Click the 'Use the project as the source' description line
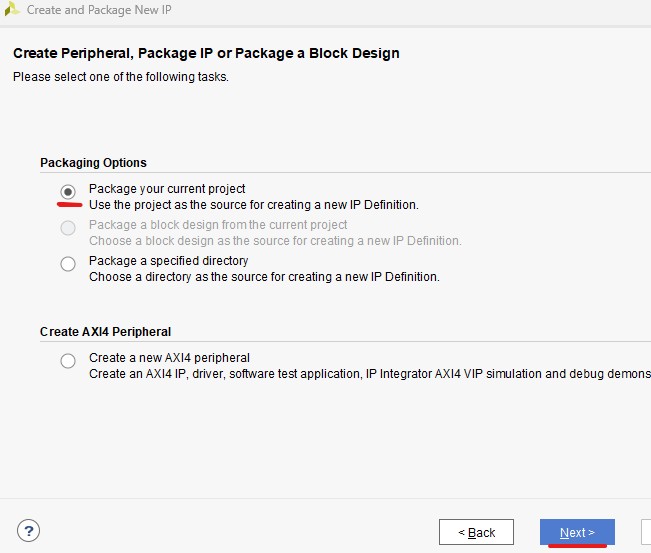Image resolution: width=651 pixels, height=553 pixels. coord(253,205)
